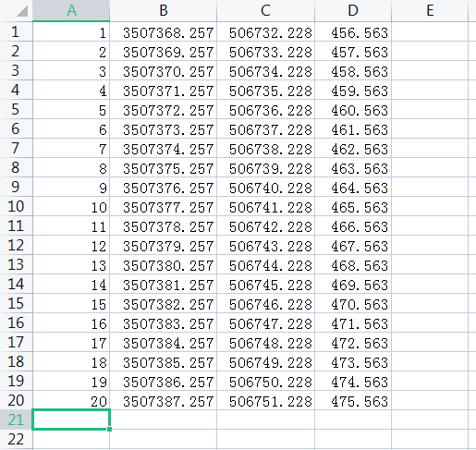Screen dimensions: 476x450
Task: Click cell A20 with value 20
Action: pyautogui.click(x=71, y=400)
